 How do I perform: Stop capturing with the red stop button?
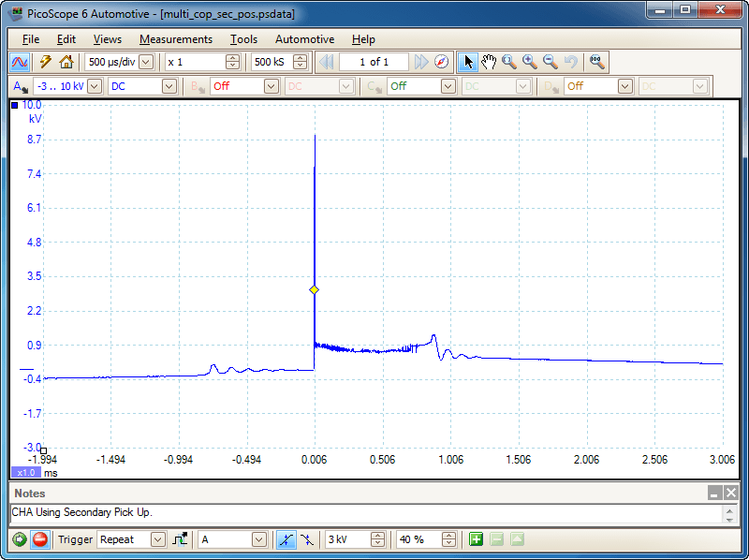coord(40,539)
